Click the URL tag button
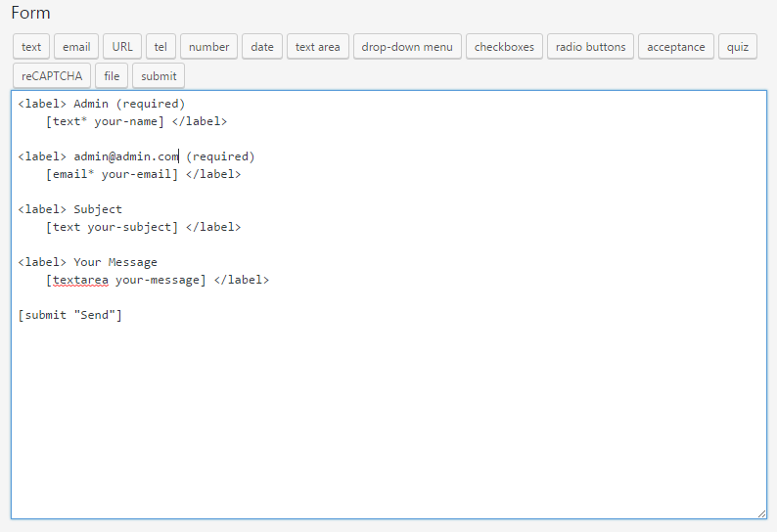The height and width of the screenshot is (532, 777). (x=122, y=47)
